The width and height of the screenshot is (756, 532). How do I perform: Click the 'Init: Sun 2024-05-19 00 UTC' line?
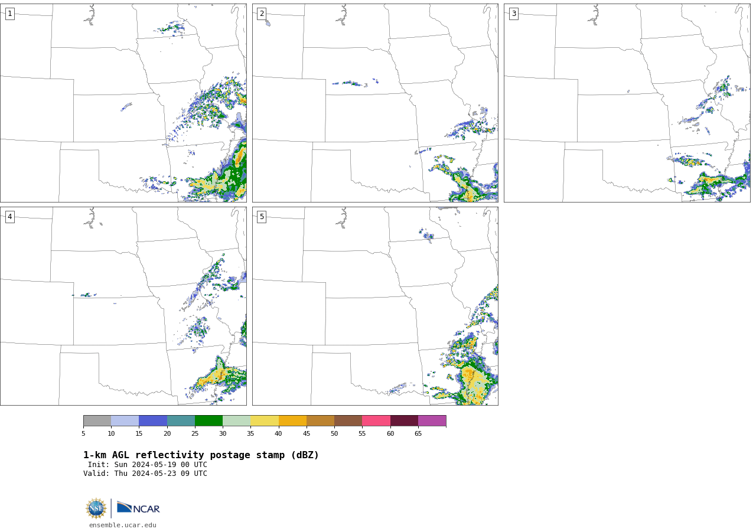(148, 465)
